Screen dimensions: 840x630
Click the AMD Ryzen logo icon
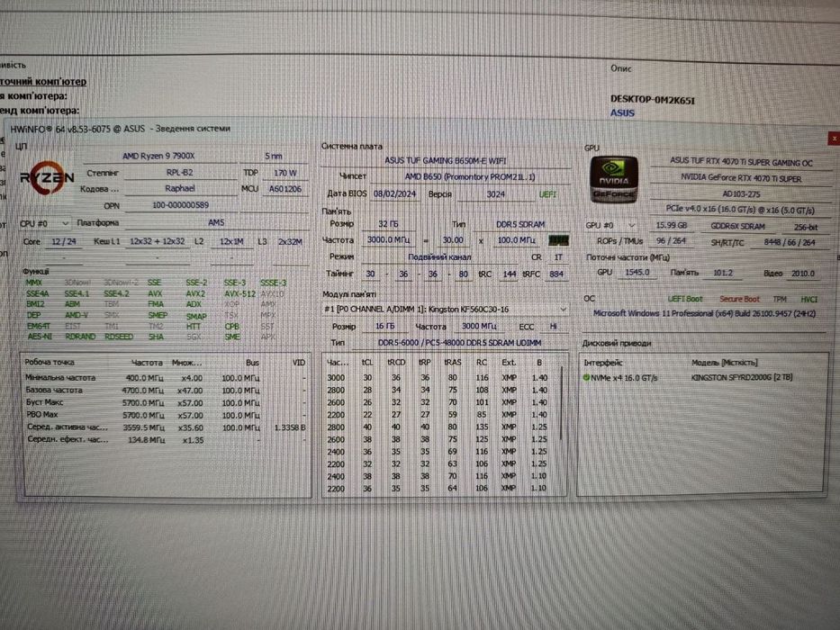click(46, 178)
